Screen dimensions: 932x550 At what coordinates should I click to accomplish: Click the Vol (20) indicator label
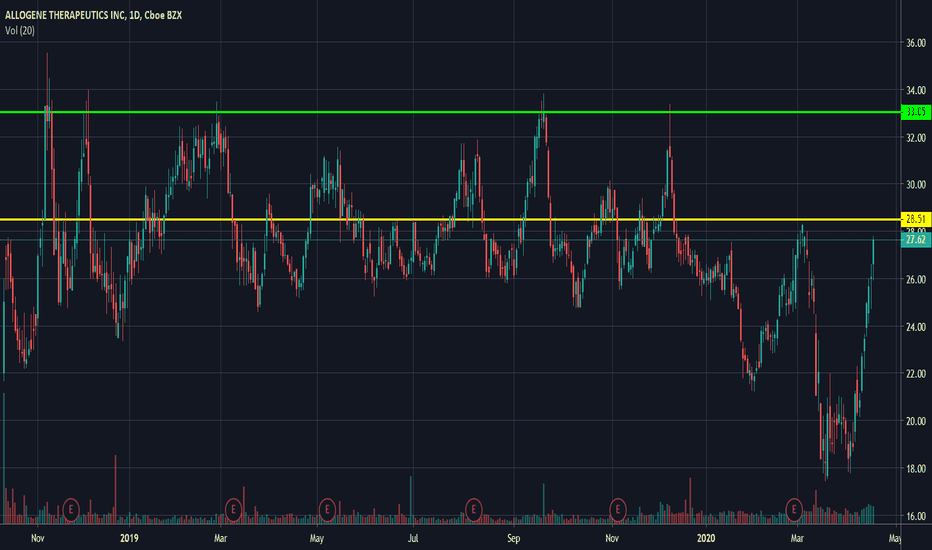click(20, 30)
